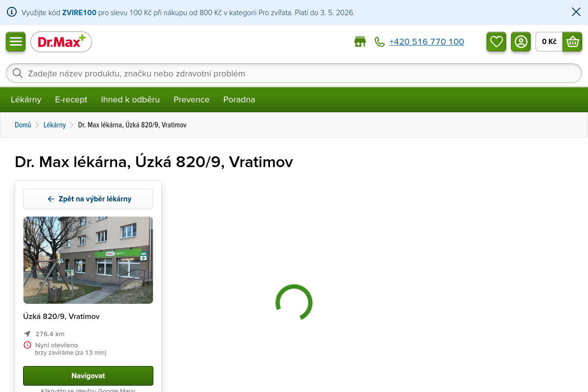Click the Dr.Max logo
Viewport: 588px width, 392px height.
tap(61, 42)
